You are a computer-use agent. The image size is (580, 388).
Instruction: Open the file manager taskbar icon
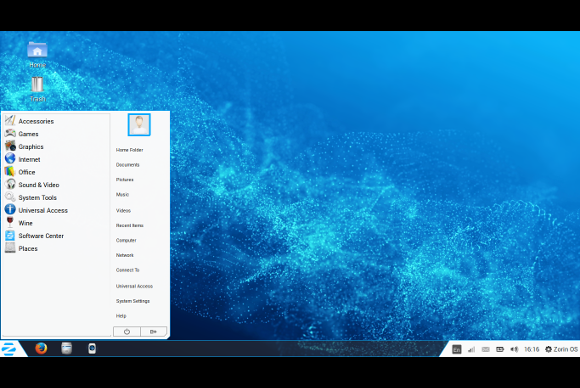(x=67, y=348)
